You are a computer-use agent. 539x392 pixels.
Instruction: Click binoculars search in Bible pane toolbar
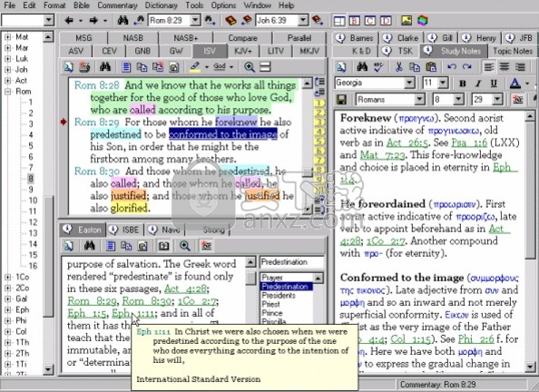pyautogui.click(x=105, y=67)
